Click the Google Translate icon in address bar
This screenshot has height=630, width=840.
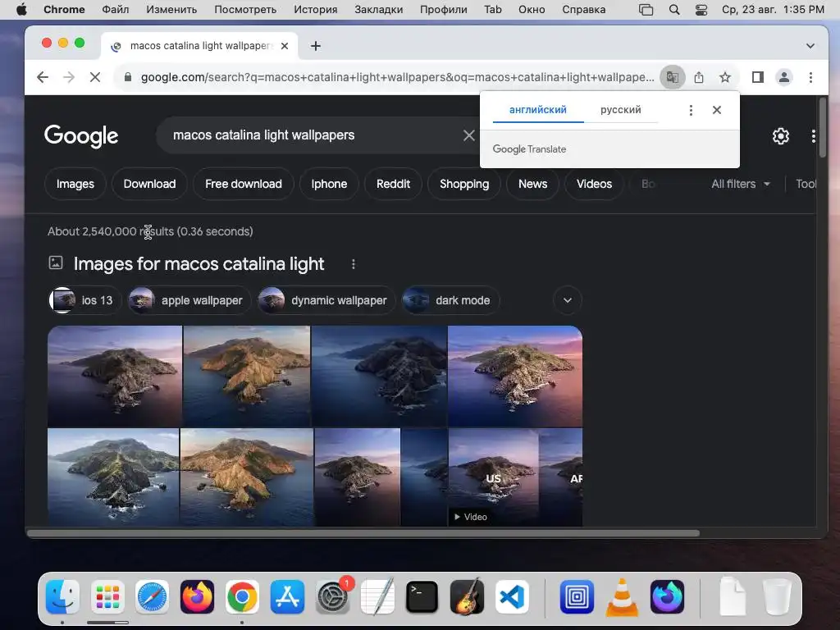coord(673,77)
